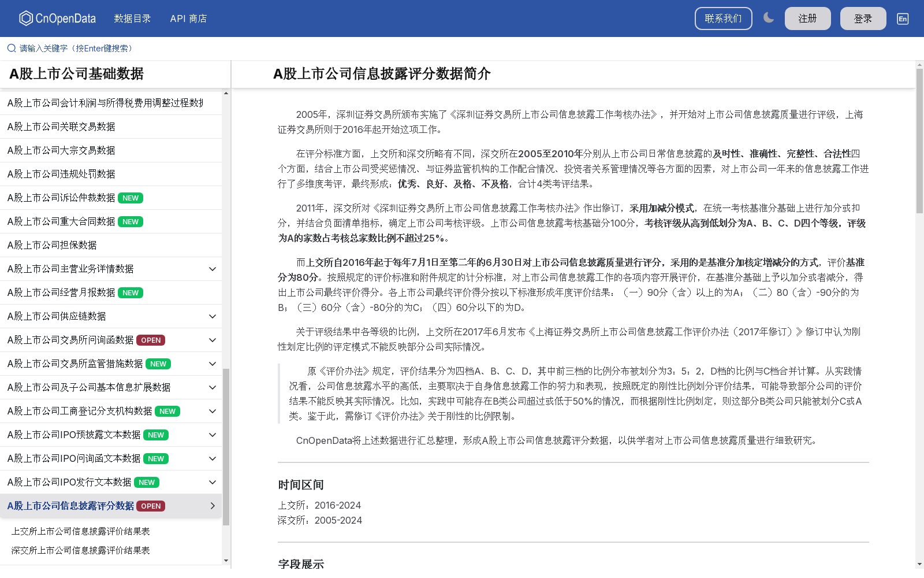Viewport: 924px width, 578px height.
Task: Click NEW badge on IPO问询函文本数据
Action: (156, 459)
